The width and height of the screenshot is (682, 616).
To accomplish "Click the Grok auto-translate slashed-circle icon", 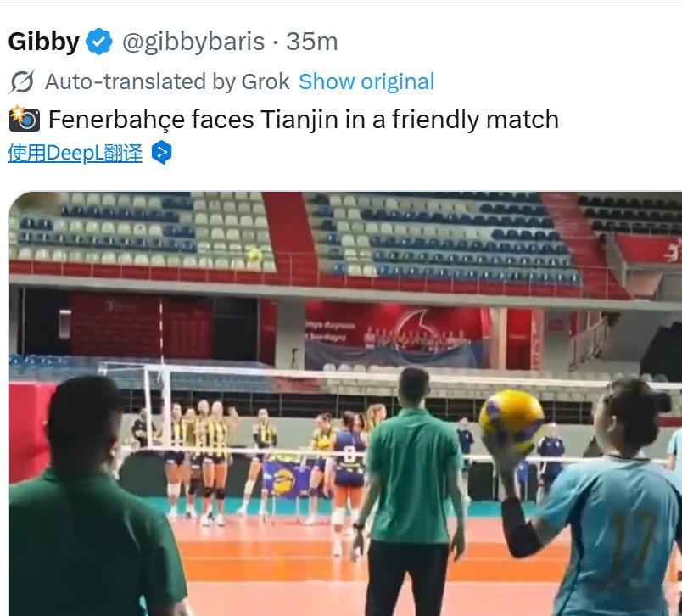I will tap(21, 81).
